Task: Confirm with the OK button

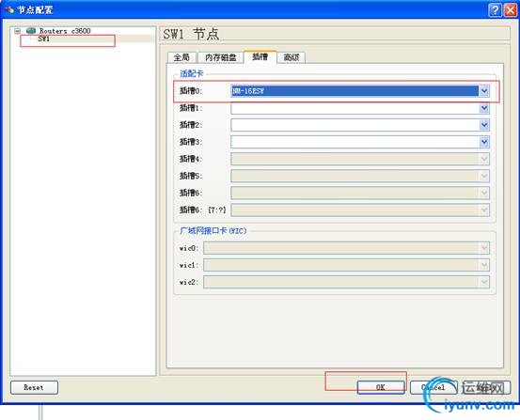Action: click(381, 387)
